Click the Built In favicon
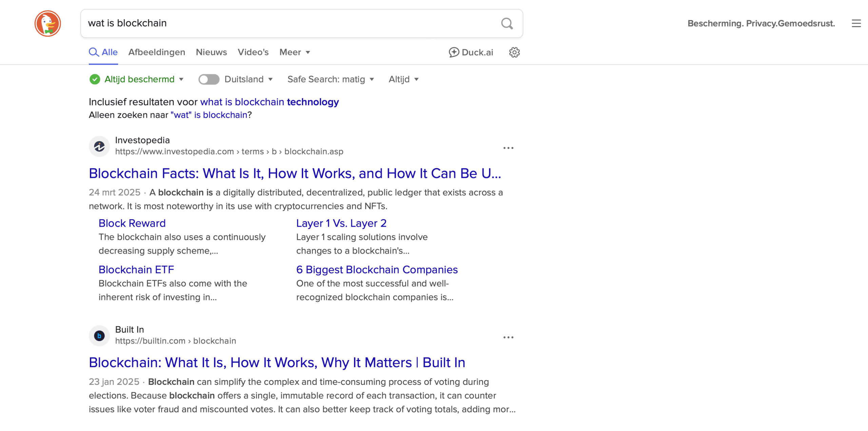The image size is (868, 431). pyautogui.click(x=99, y=336)
